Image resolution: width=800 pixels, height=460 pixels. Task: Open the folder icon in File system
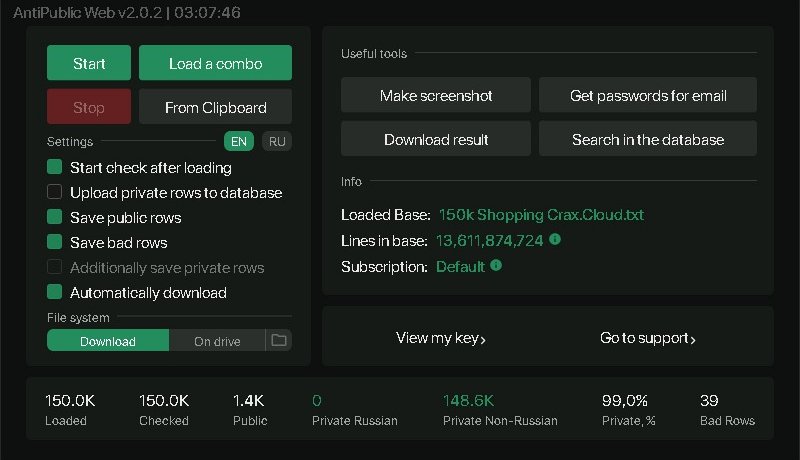279,341
